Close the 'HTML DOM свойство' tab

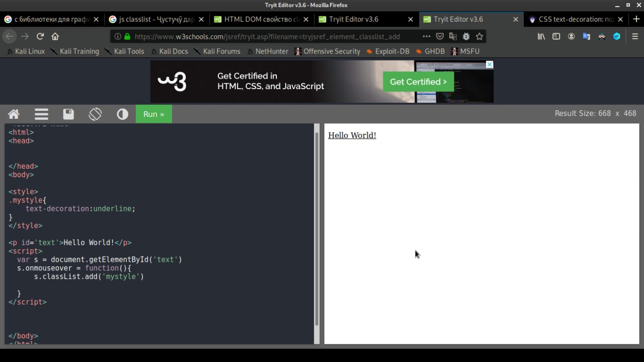(306, 19)
